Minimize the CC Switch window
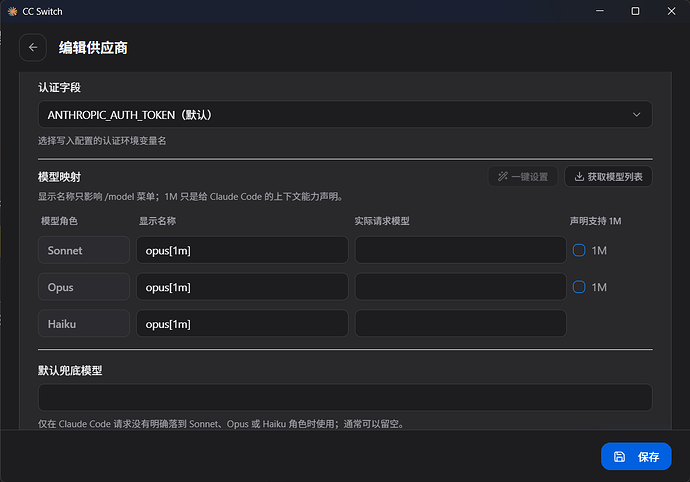Image resolution: width=690 pixels, height=482 pixels. [x=600, y=11]
